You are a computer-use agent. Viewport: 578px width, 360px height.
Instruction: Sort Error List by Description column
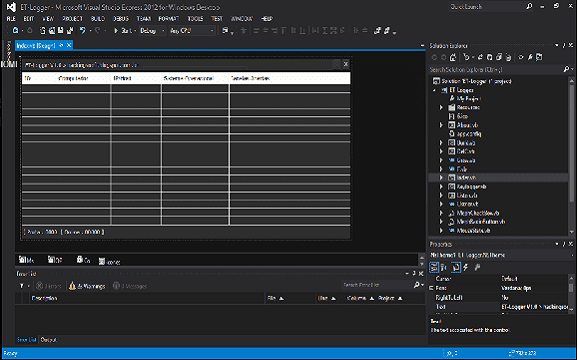(x=147, y=298)
